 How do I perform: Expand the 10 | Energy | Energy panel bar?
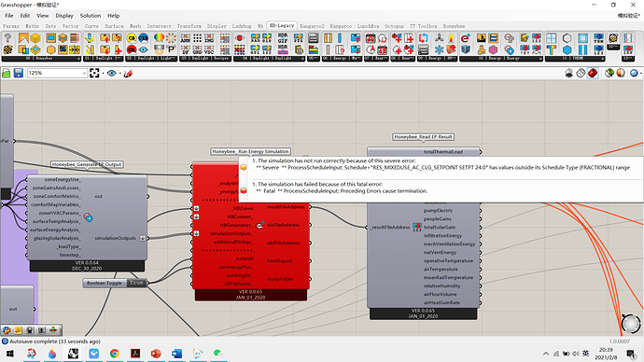pos(500,59)
